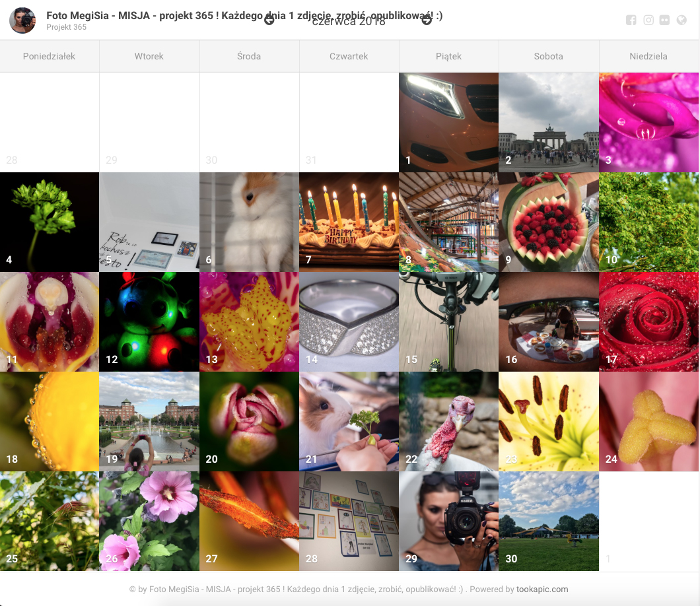
Task: Open the day 7 birthday cake photo
Action: [x=349, y=222]
